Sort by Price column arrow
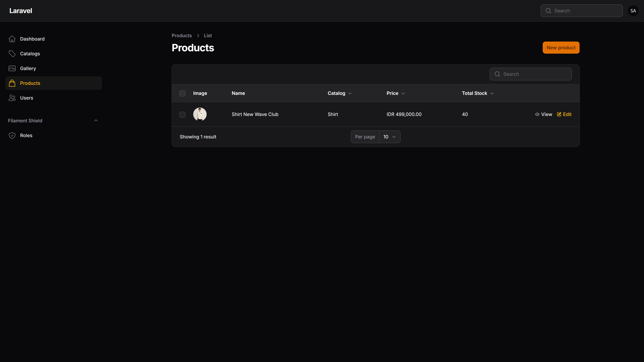 click(403, 94)
